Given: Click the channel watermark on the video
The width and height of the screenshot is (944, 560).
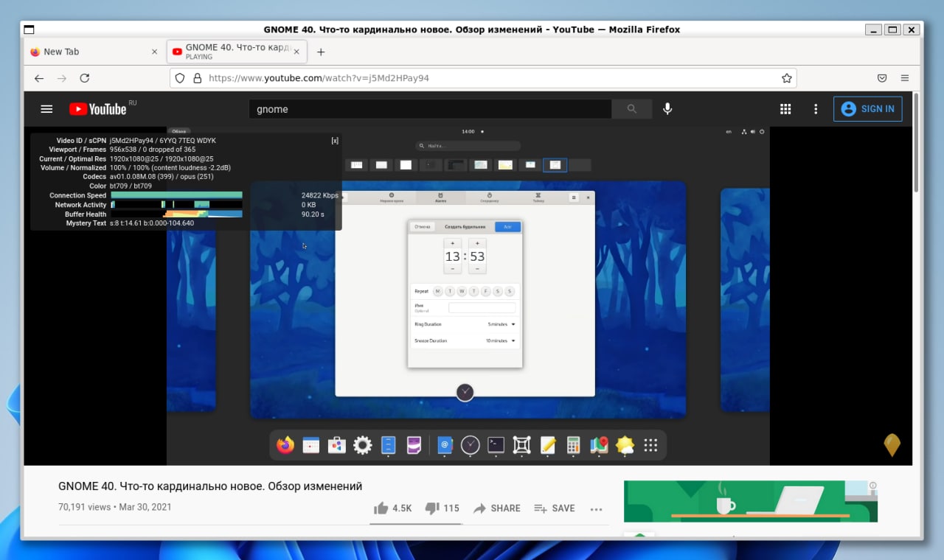Looking at the screenshot, I should click(x=892, y=445).
